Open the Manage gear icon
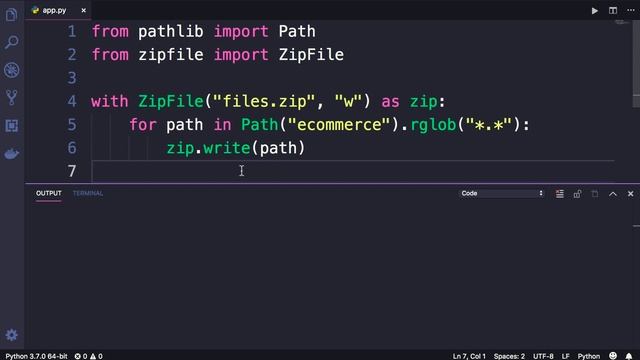Screen dimensions: 640x360 [11, 335]
